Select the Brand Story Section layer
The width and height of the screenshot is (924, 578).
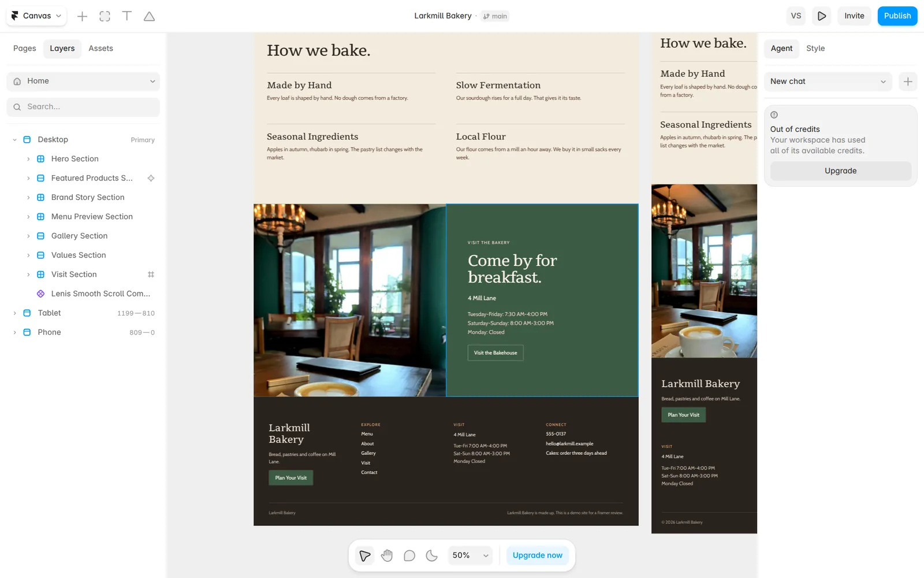tap(88, 198)
